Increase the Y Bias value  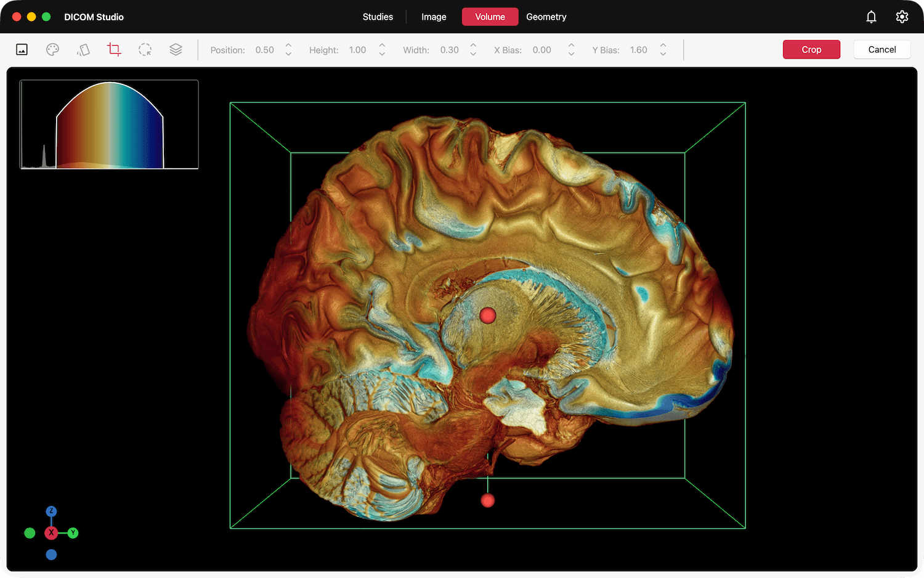pos(663,46)
